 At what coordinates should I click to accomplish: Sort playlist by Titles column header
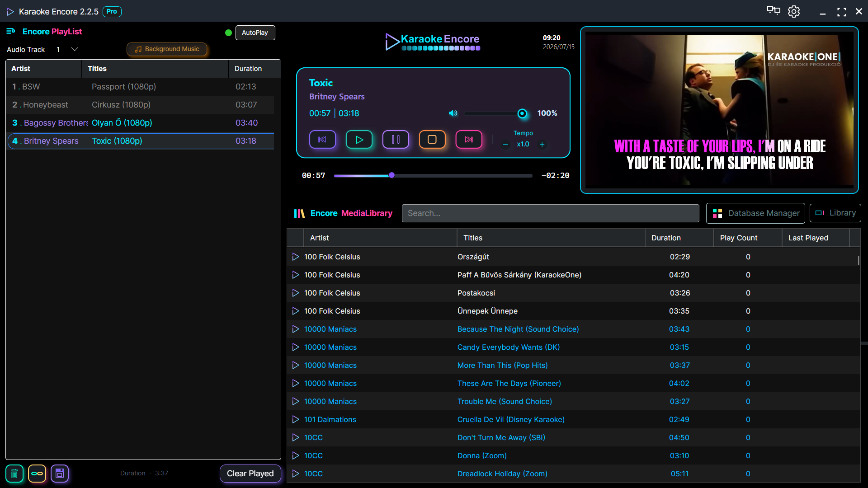coord(155,69)
